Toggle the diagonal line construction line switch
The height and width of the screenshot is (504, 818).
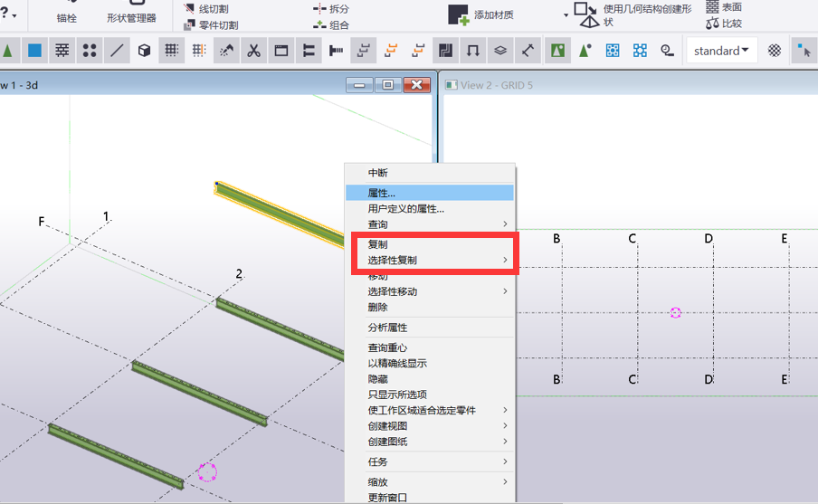click(x=117, y=51)
